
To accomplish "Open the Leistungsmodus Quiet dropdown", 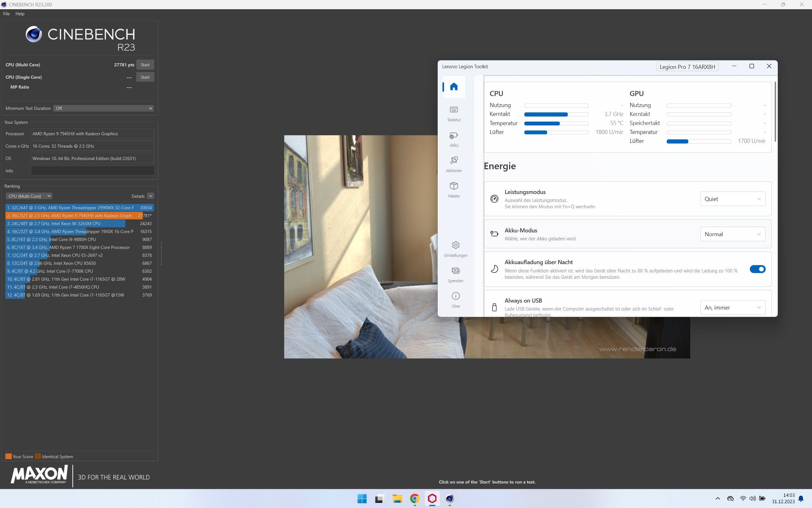I will (732, 199).
